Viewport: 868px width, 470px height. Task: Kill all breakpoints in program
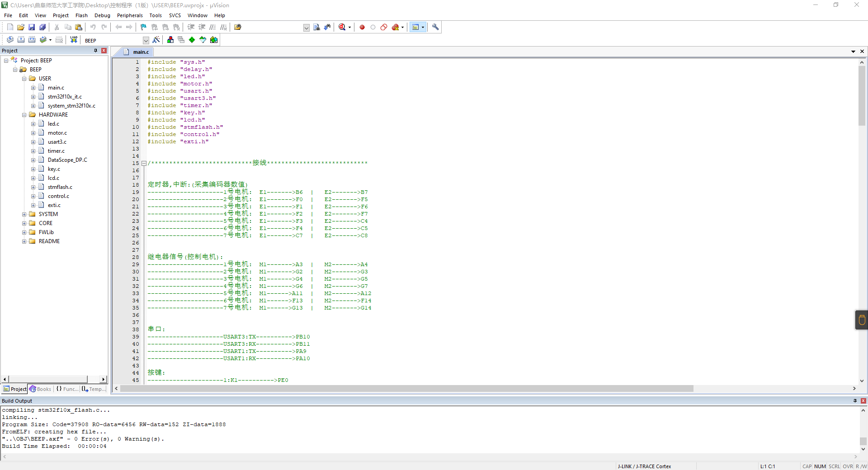click(x=394, y=27)
